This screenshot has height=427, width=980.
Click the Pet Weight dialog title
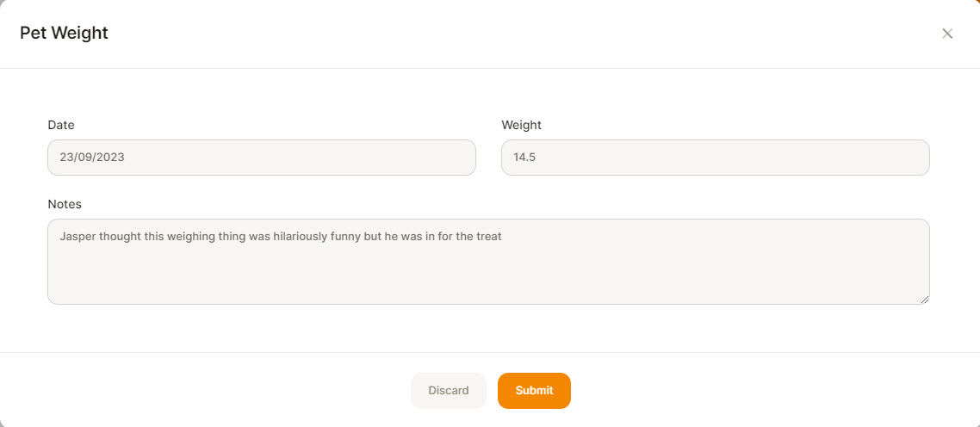tap(64, 33)
